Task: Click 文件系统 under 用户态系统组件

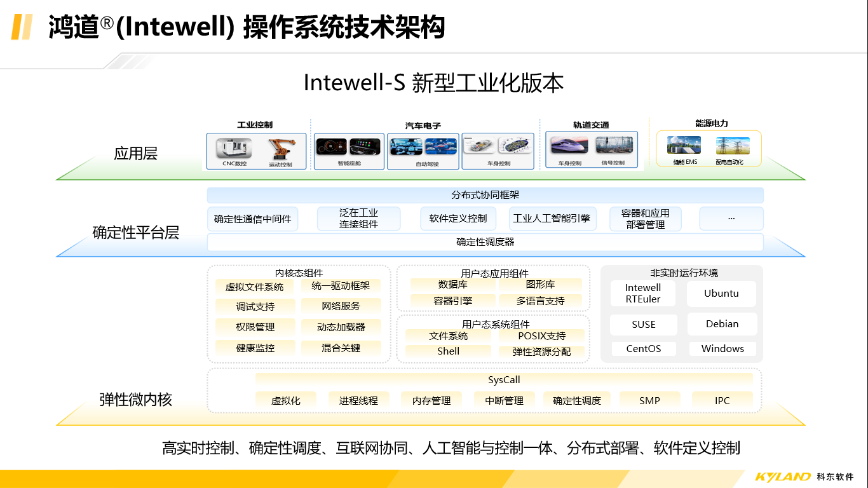Action: [x=448, y=335]
